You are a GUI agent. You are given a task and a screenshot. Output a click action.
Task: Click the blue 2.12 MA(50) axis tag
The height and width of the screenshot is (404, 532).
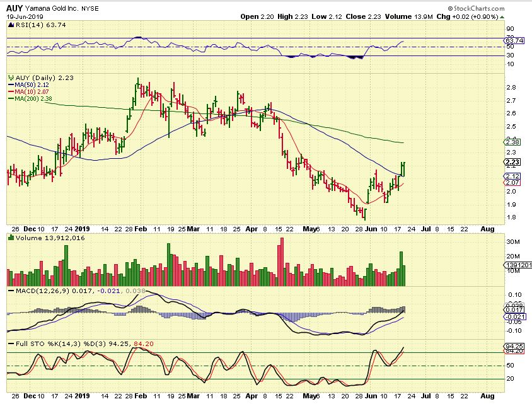[512, 176]
